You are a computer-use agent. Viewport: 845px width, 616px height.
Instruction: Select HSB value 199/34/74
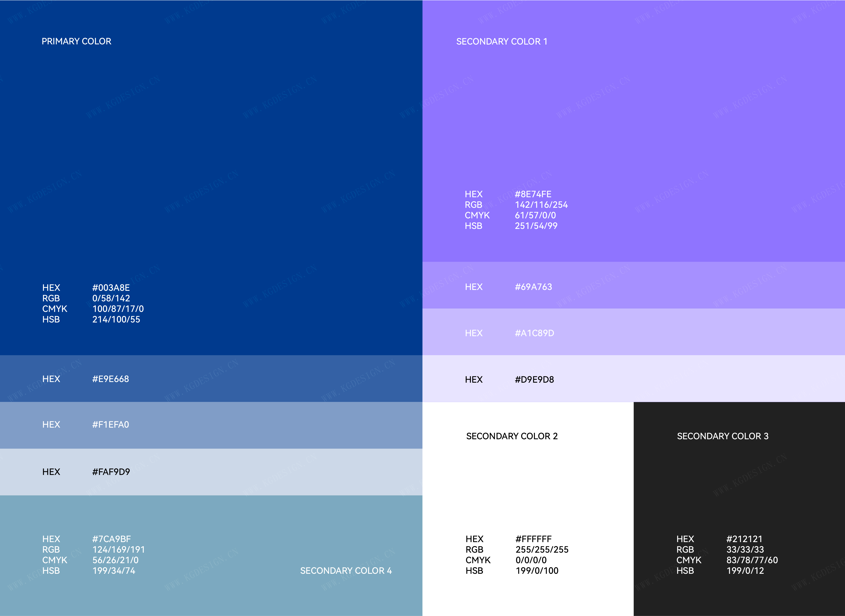(x=114, y=571)
